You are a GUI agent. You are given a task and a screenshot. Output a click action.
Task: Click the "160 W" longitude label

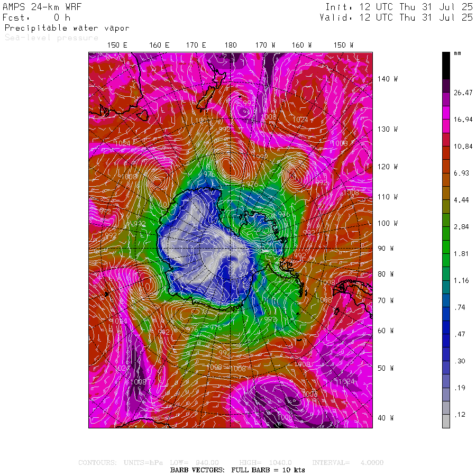click(x=301, y=45)
